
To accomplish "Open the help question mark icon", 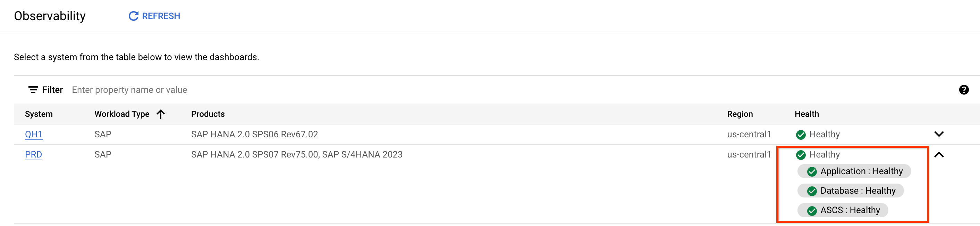I will [964, 90].
